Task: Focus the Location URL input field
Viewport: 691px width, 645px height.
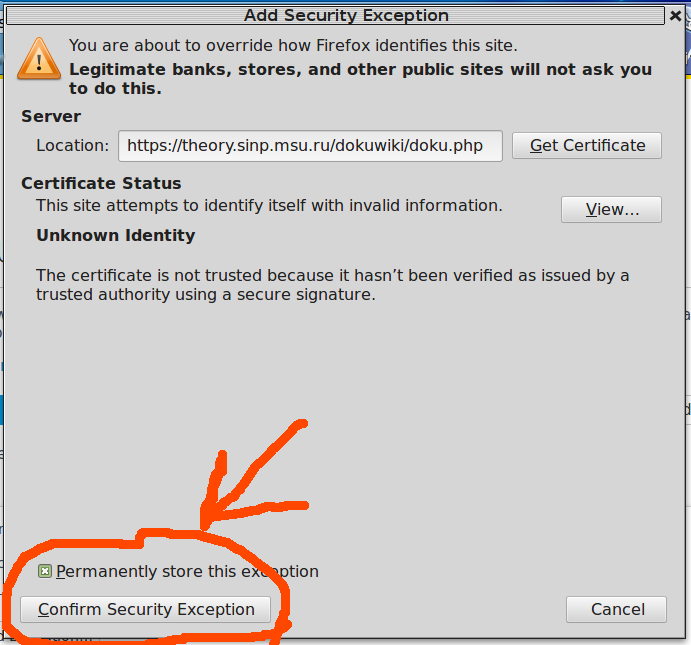Action: [x=310, y=146]
